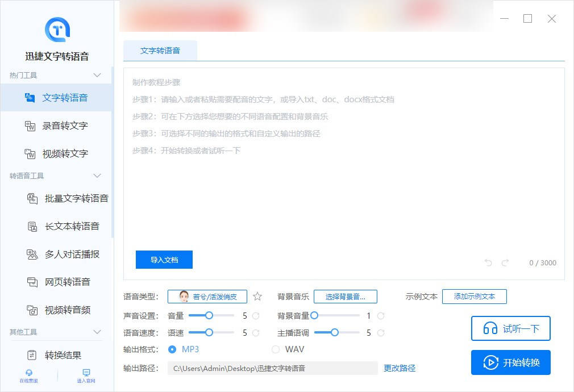
Task: Collapse the 转语音工具 section
Action: 97,176
